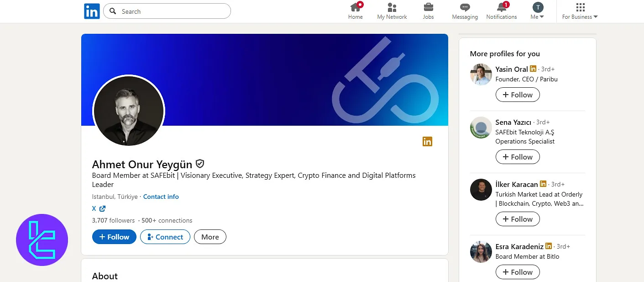Check the Notifications bell icon
Image resolution: width=644 pixels, height=282 pixels.
501,7
